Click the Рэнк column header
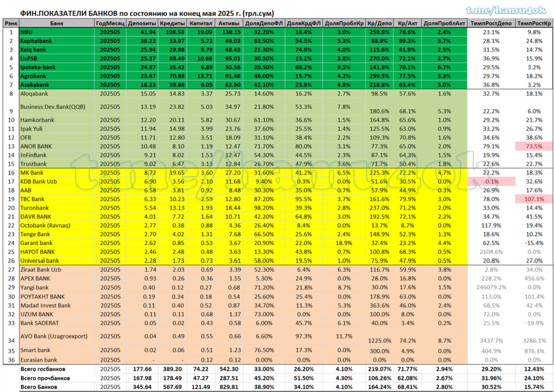Viewport: 554px width, 392px height. (11, 23)
